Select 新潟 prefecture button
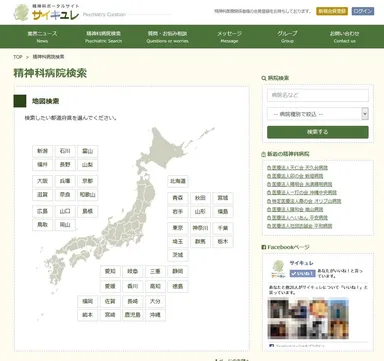 (x=42, y=151)
